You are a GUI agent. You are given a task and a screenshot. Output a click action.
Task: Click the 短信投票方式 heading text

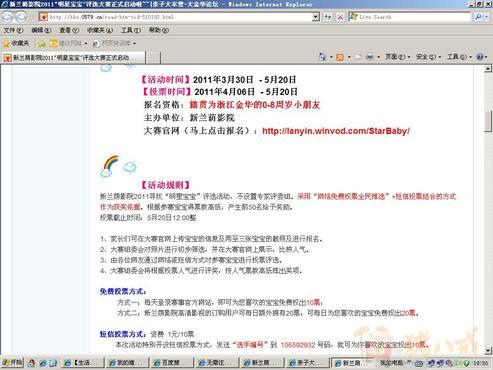coord(123,334)
